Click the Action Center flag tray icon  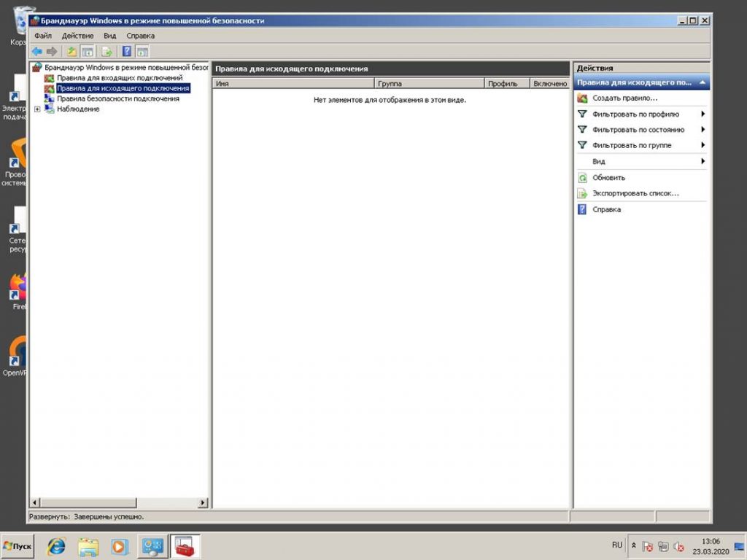[x=648, y=547]
